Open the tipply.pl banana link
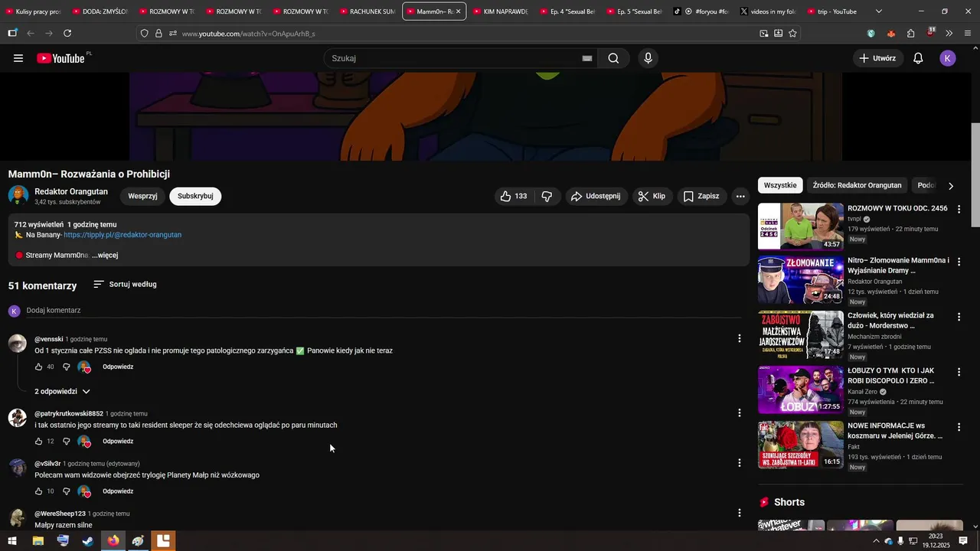 122,235
